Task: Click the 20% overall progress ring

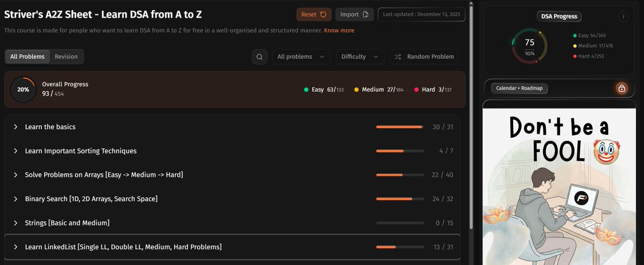Action: 23,90
